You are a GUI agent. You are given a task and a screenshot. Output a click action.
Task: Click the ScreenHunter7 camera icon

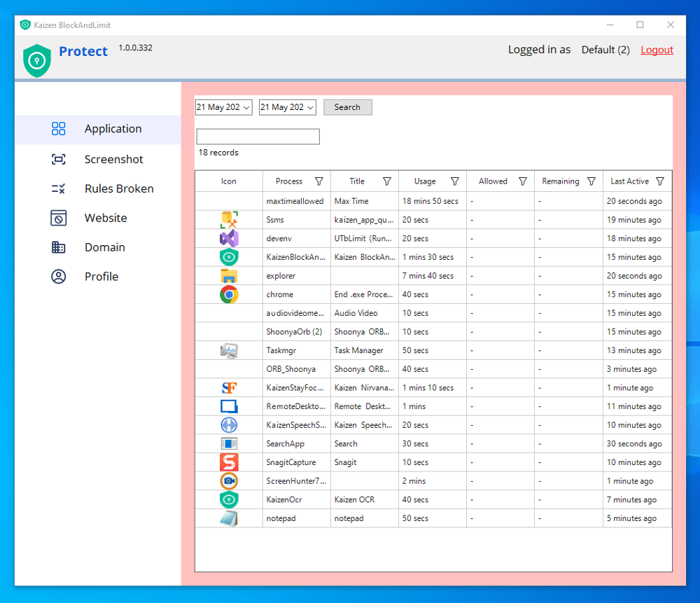coord(229,481)
